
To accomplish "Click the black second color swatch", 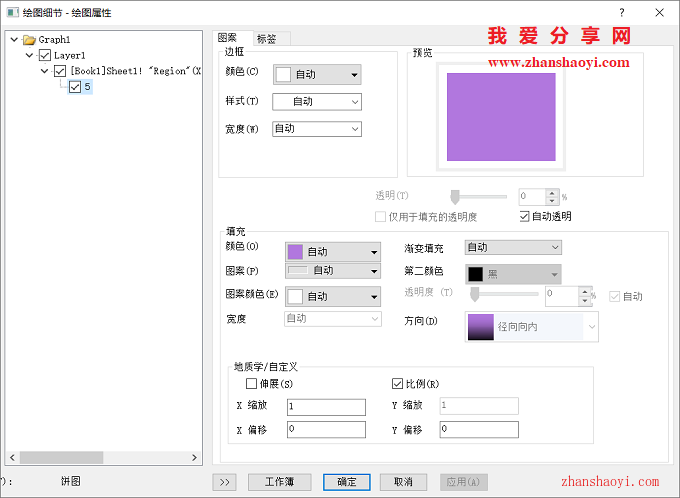I will [475, 274].
